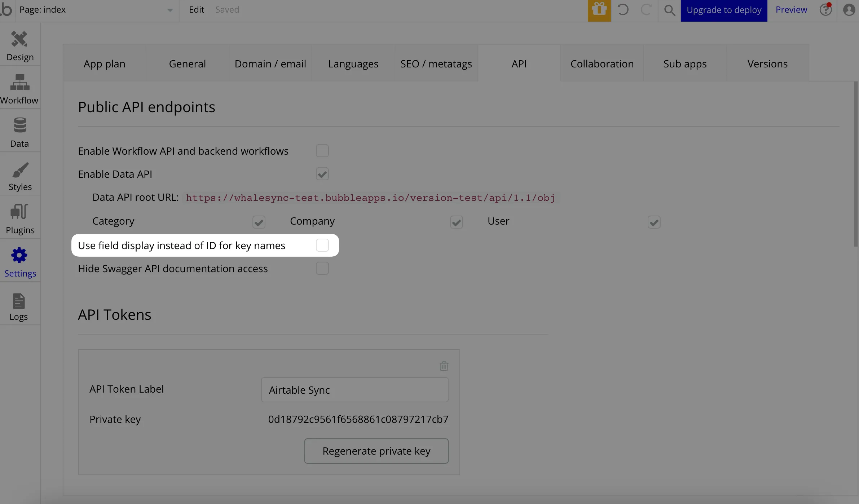Click Upgrade to deploy button

tap(724, 10)
